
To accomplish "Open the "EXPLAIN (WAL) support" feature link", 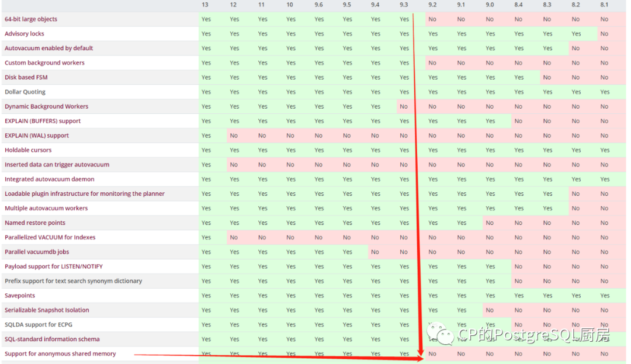I will point(36,136).
